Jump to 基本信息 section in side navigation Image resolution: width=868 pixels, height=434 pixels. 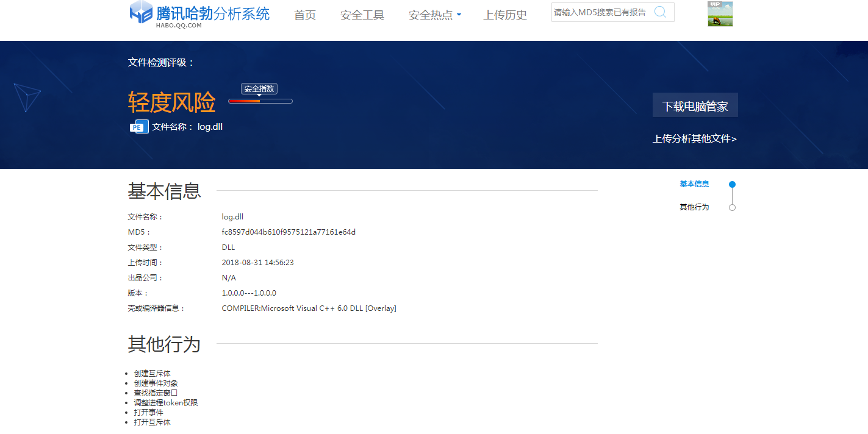[695, 184]
